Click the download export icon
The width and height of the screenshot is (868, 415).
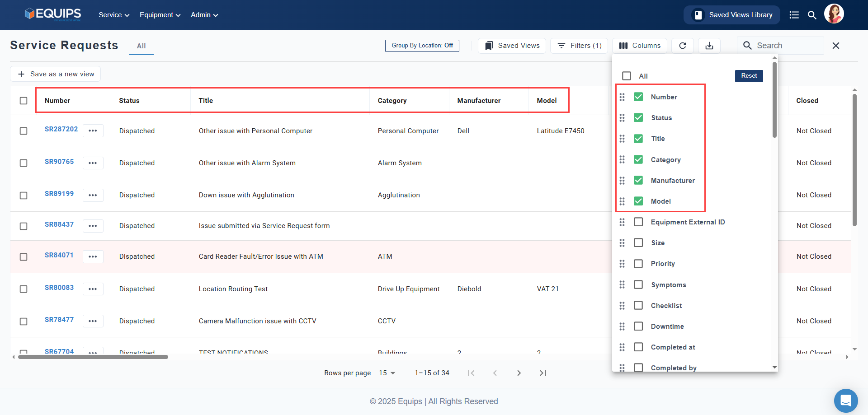(709, 46)
